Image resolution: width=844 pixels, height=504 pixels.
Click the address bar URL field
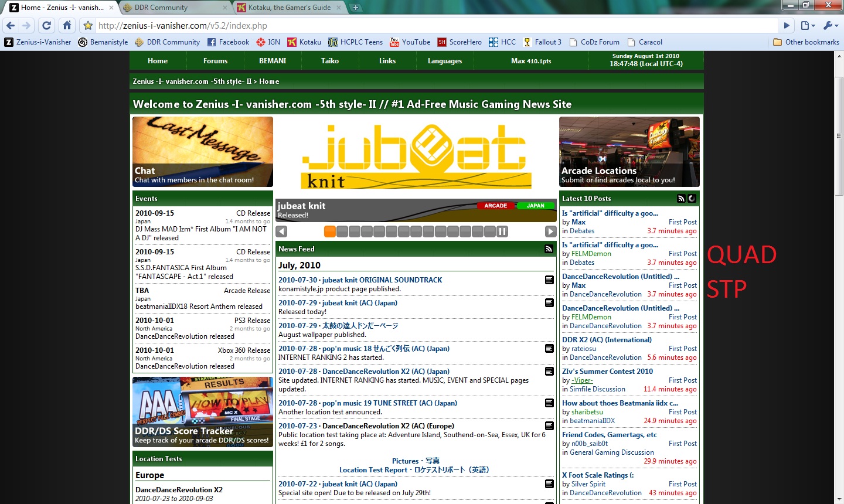[437, 26]
